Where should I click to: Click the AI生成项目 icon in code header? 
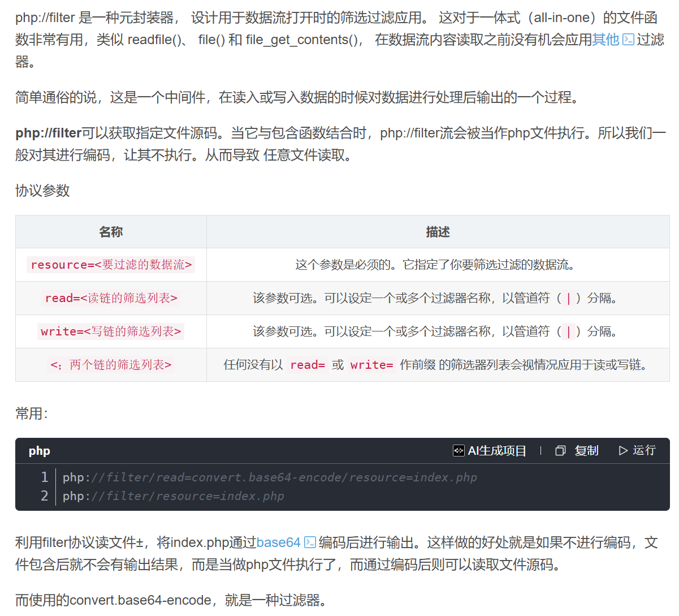[x=459, y=451]
